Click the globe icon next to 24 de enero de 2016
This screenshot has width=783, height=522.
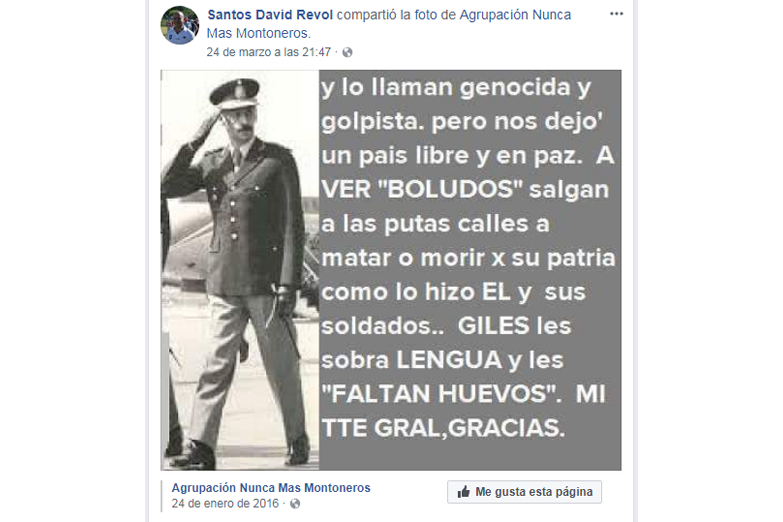coord(295,504)
